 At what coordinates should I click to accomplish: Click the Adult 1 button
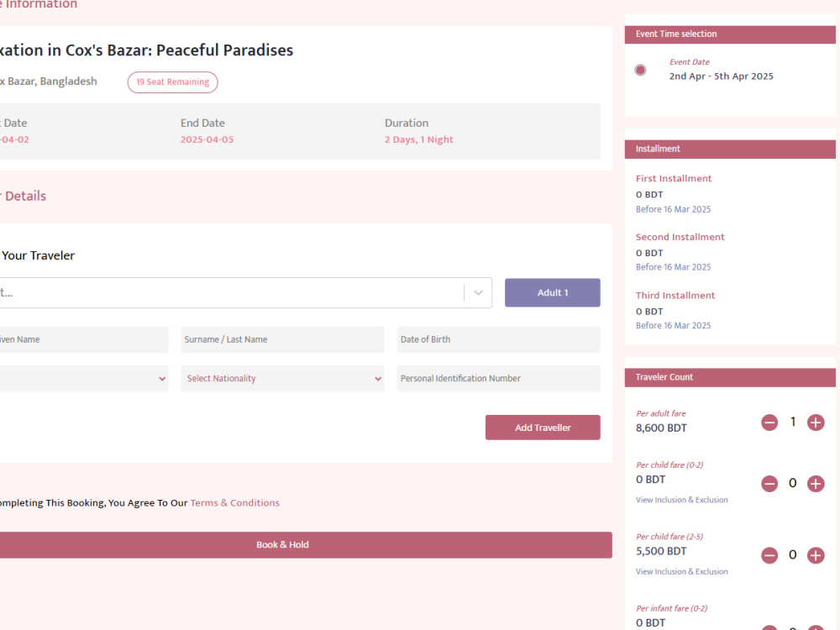(553, 292)
